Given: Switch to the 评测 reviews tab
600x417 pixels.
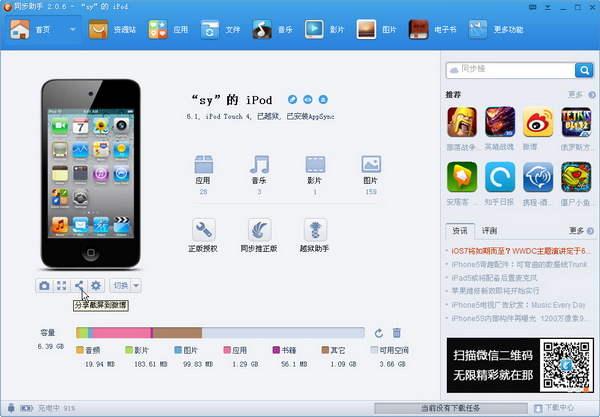Looking at the screenshot, I should click(x=489, y=231).
